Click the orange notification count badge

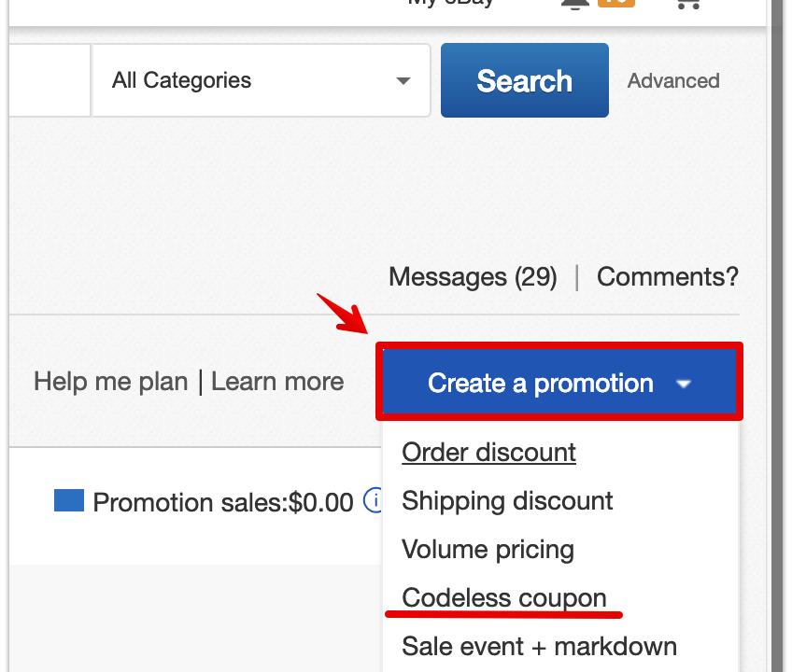[616, 3]
